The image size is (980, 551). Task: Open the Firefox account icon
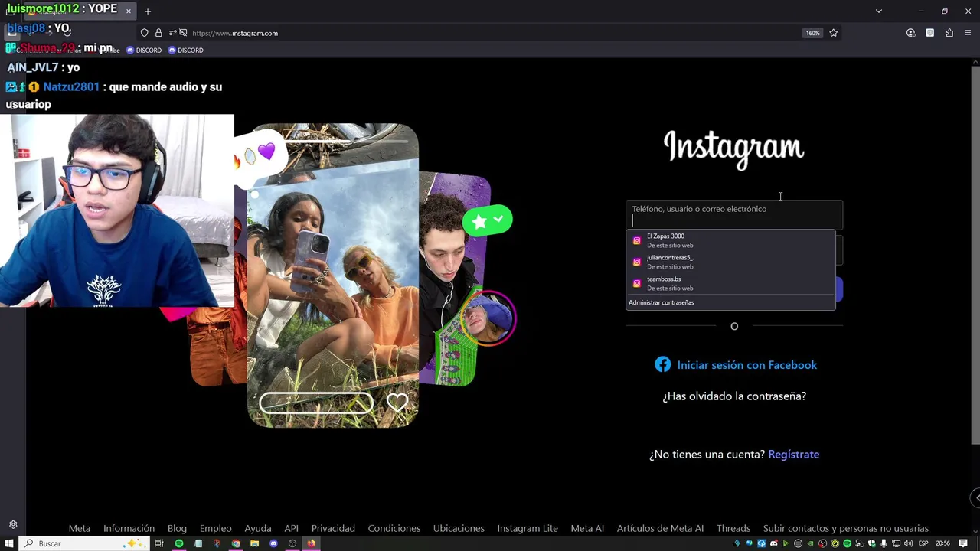point(910,33)
